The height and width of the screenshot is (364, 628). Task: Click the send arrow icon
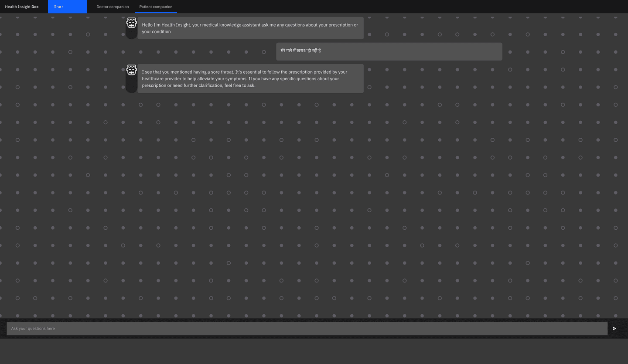click(x=614, y=329)
